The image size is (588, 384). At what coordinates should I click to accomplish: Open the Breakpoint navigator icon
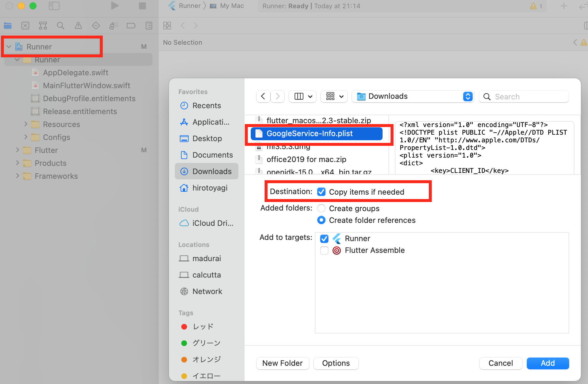(x=131, y=26)
